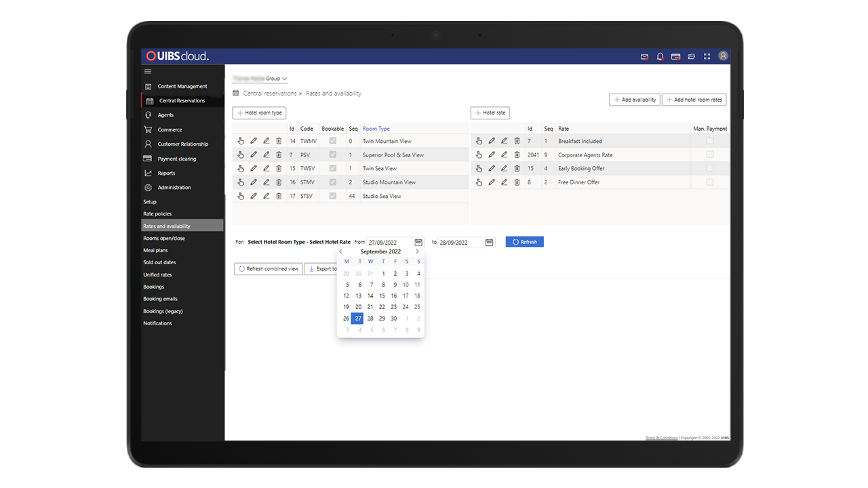
Task: Click the Central reservations breadcrumb
Action: [x=270, y=94]
